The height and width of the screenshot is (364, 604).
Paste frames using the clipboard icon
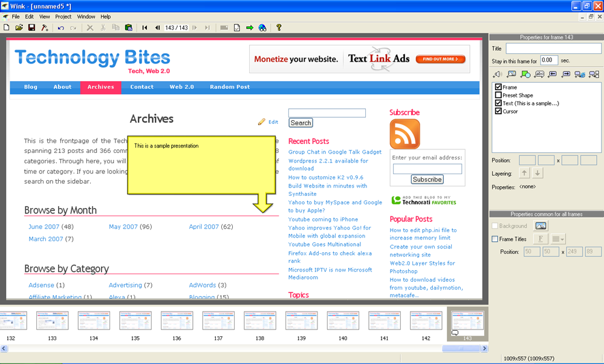click(129, 28)
